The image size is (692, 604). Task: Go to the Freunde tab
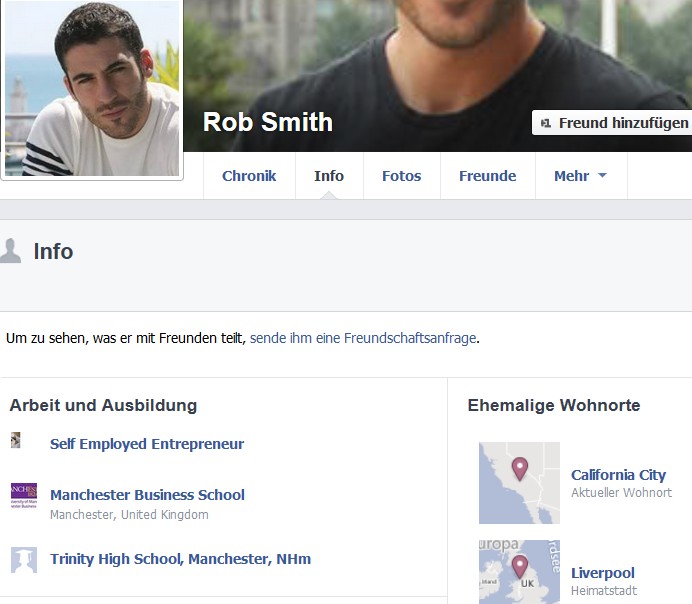[x=487, y=176]
